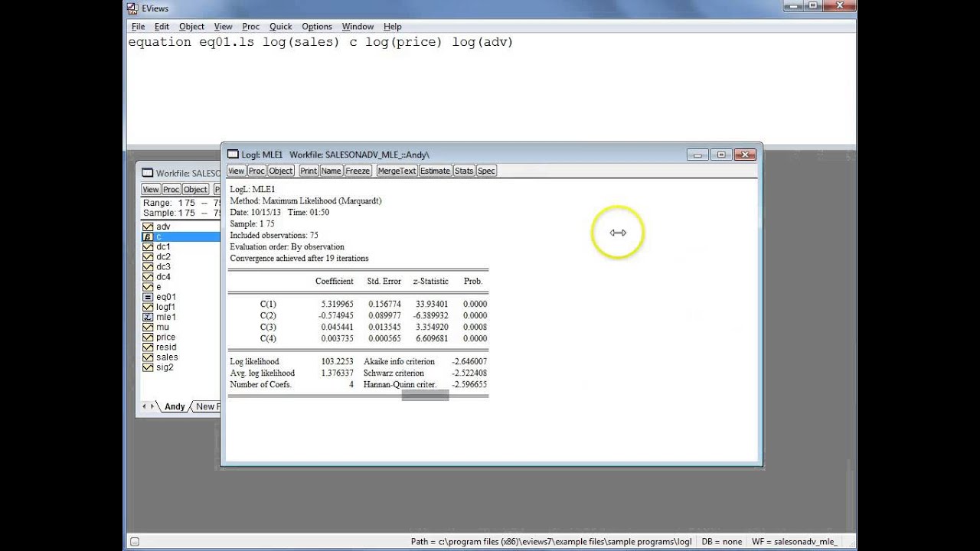This screenshot has height=551, width=980.
Task: Click the sig2 series icon
Action: coord(148,367)
